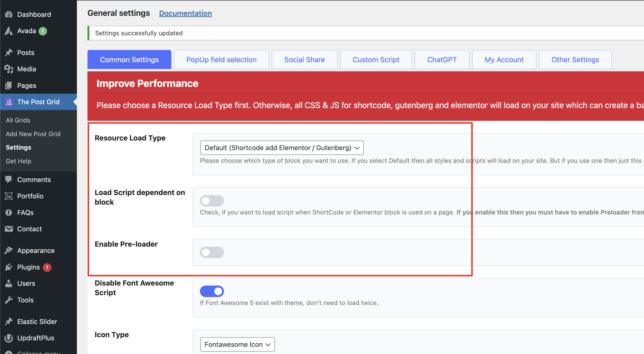Open the Custom Script tab
644x354 pixels.
pos(376,60)
